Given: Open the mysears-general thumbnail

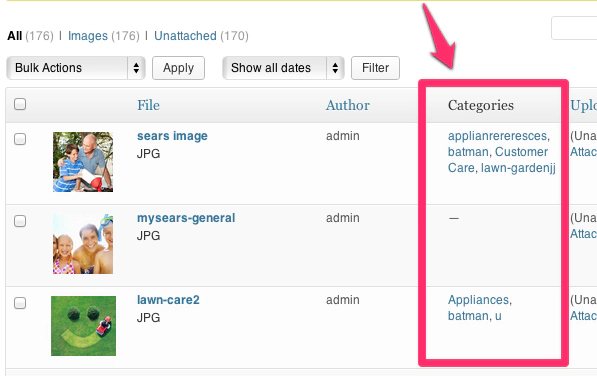Looking at the screenshot, I should click(83, 244).
